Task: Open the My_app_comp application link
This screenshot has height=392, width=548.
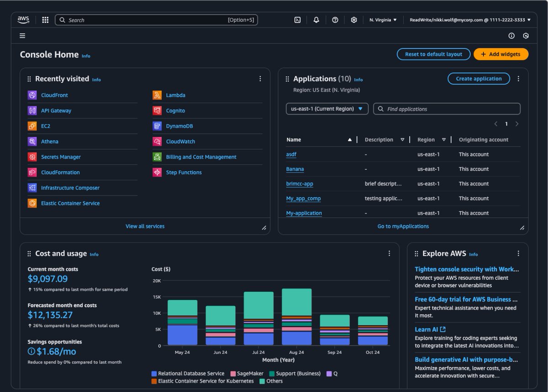Action: [304, 198]
